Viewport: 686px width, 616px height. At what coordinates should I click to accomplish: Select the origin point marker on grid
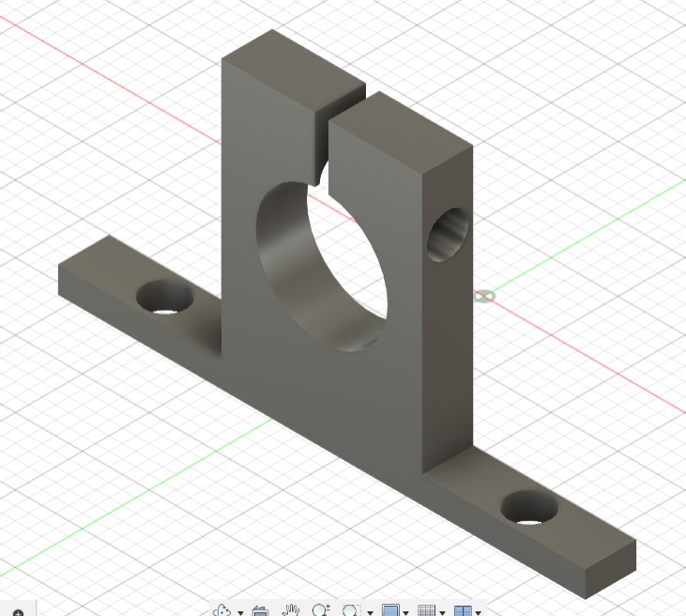pos(485,297)
